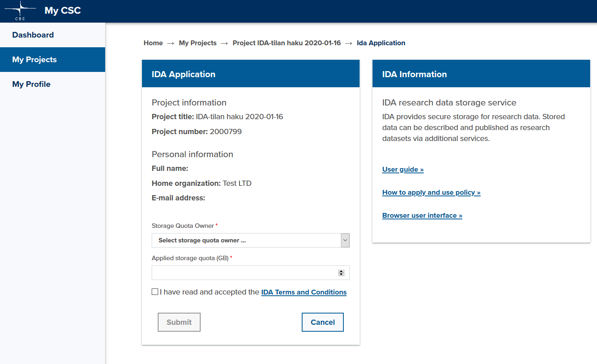
Task: Click the quota number spinner arrows
Action: 341,273
